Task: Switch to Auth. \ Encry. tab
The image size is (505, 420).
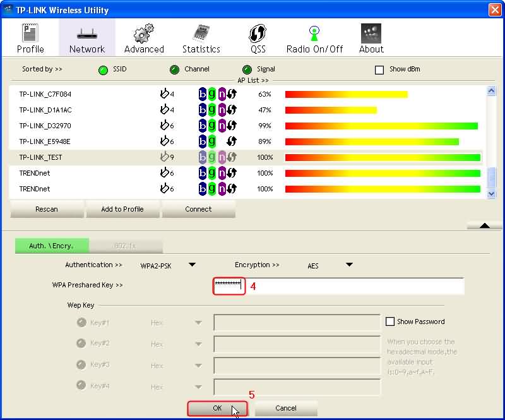Action: [52, 246]
